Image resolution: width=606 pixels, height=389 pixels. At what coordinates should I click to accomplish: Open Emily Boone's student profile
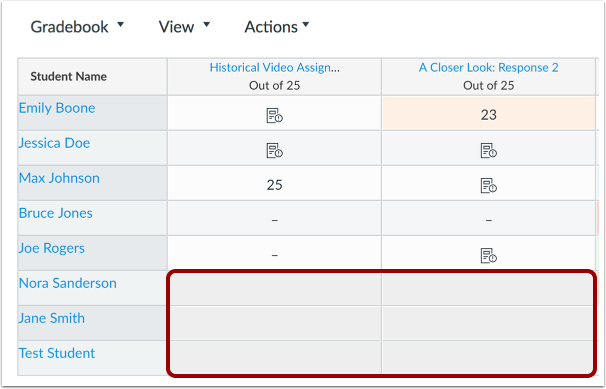pyautogui.click(x=57, y=108)
